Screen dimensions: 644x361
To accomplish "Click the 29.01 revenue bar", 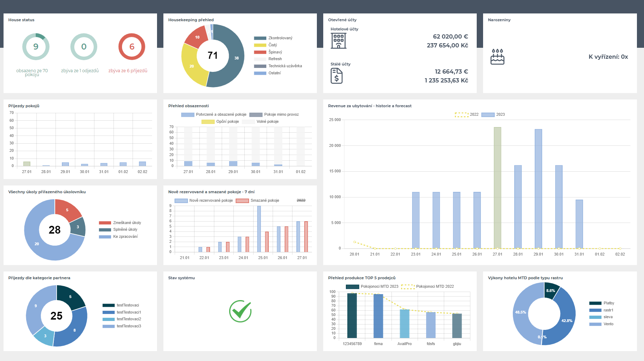I will [538, 189].
